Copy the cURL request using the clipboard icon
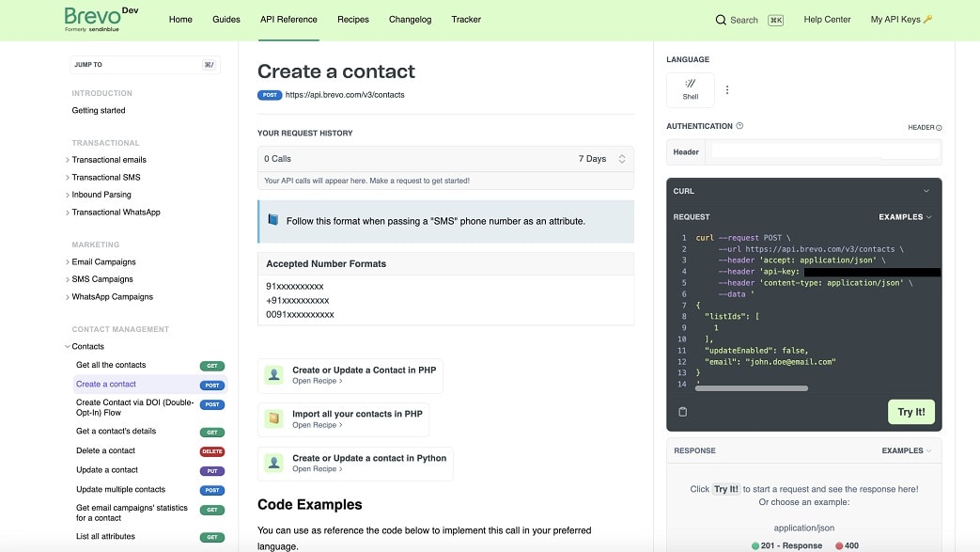Screen dimensions: 980x552 (x=682, y=412)
